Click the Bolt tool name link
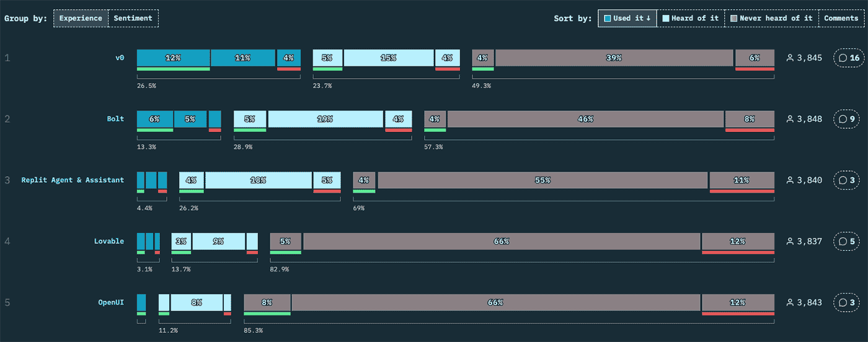 [x=115, y=118]
